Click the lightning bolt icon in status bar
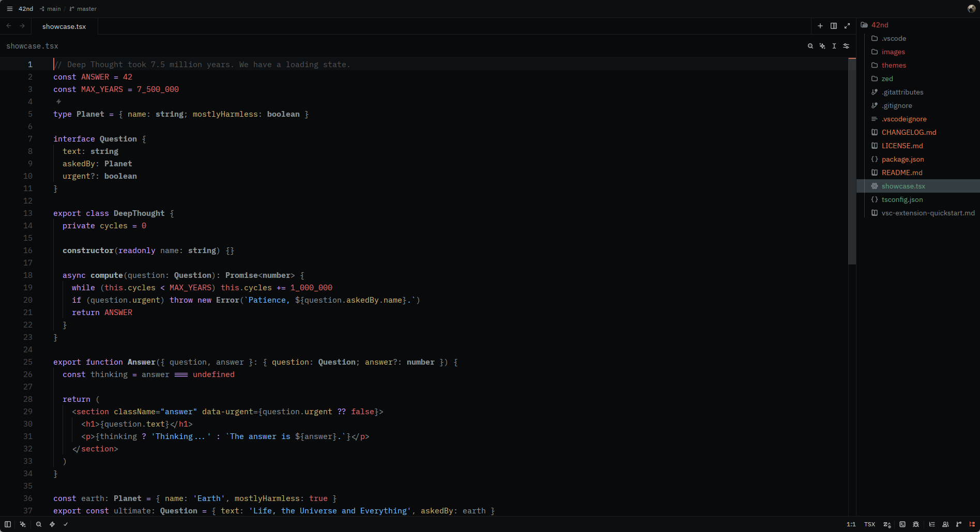 52,524
